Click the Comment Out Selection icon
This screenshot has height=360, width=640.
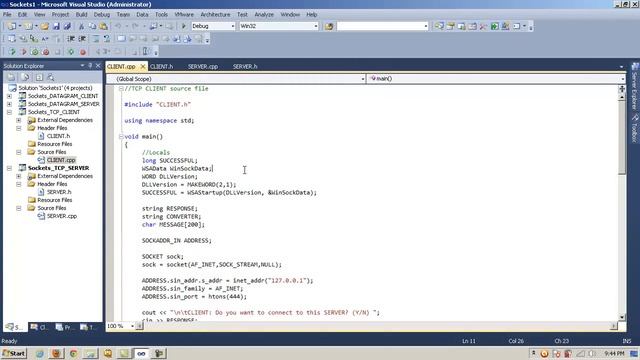(95, 39)
